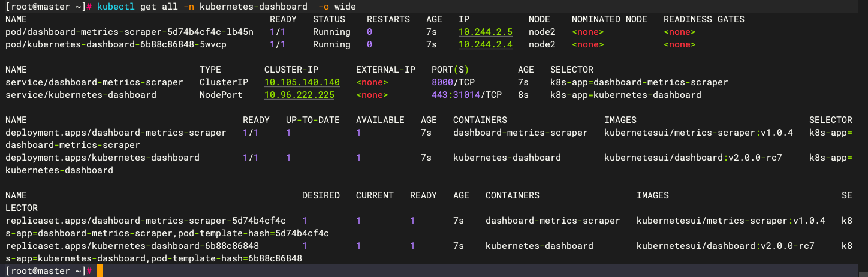Click 'node2' in the 10.244.2.4 pod row
The height and width of the screenshot is (277, 868).
point(542,44)
